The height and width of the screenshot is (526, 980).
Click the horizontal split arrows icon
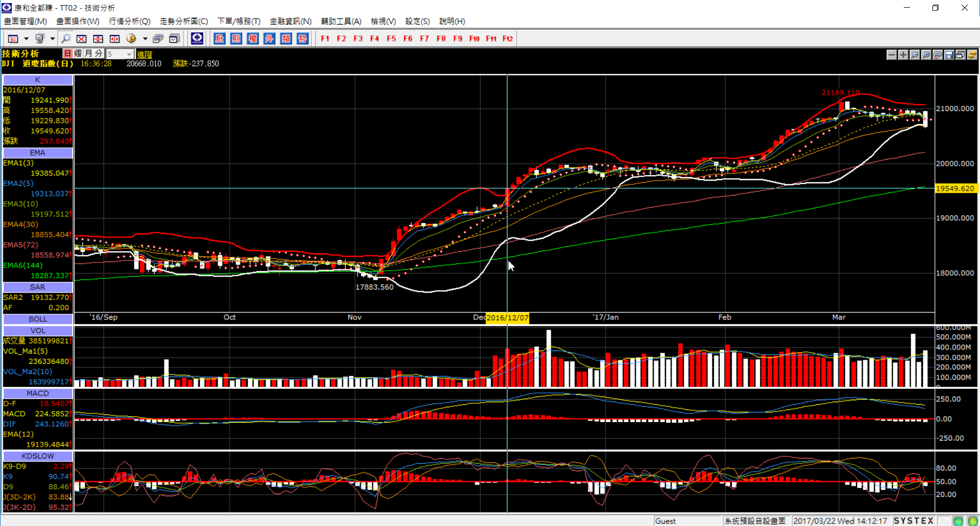coord(115,38)
